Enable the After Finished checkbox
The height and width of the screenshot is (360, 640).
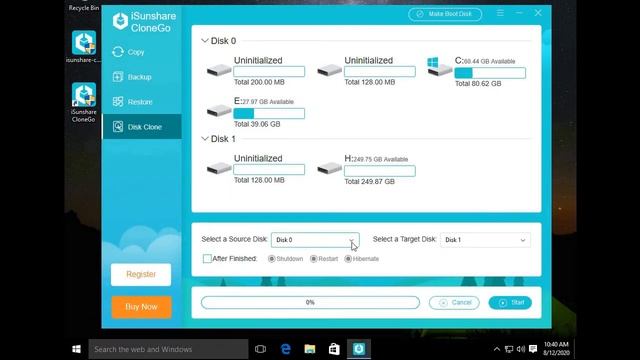207,259
